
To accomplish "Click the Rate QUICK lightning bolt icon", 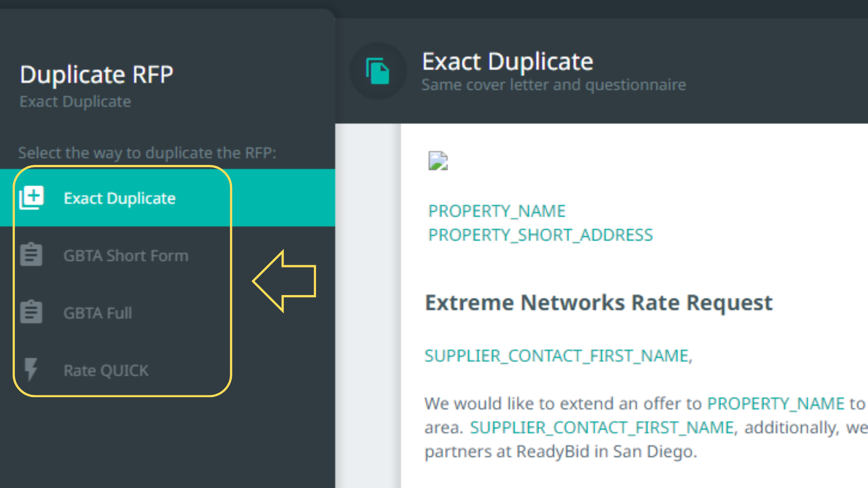I will coord(31,370).
